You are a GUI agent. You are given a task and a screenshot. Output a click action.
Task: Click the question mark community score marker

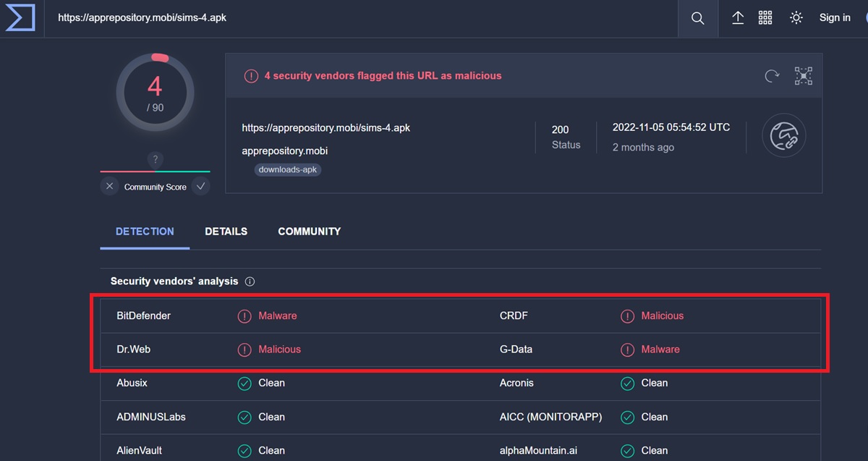[155, 160]
